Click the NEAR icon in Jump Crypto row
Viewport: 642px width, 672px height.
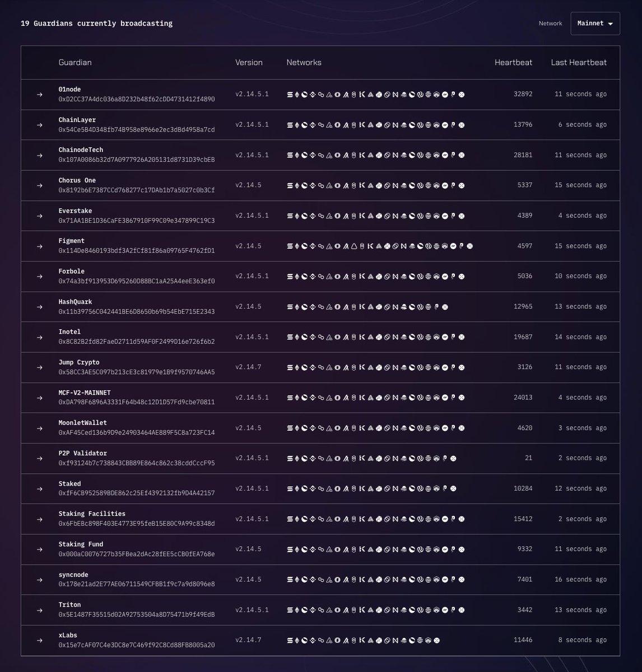click(x=395, y=367)
